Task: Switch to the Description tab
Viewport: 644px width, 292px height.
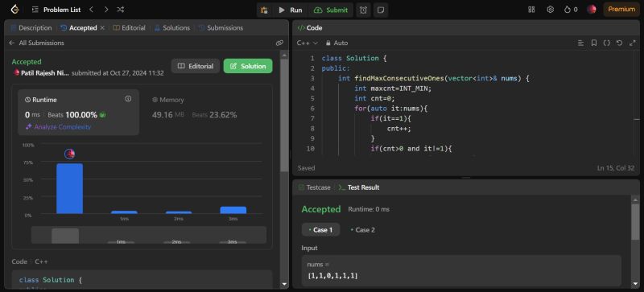Action: (31, 28)
